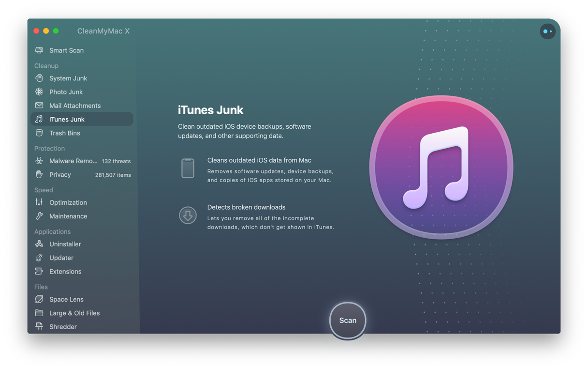Start the iTunes Junk scan
This screenshot has height=368, width=588.
click(x=348, y=321)
